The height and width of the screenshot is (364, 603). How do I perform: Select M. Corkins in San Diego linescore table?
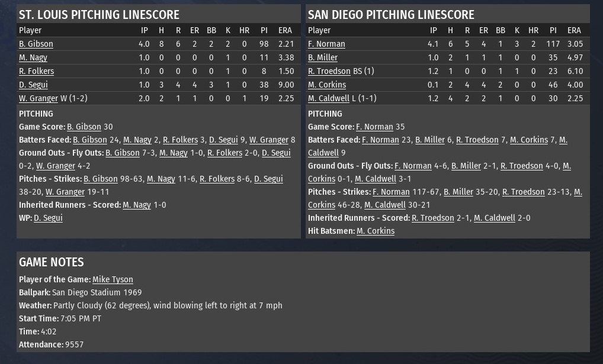tap(327, 85)
